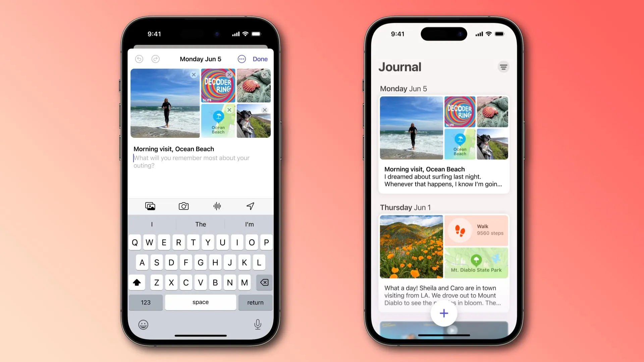Tap the 123 numeric keyboard switcher

146,302
